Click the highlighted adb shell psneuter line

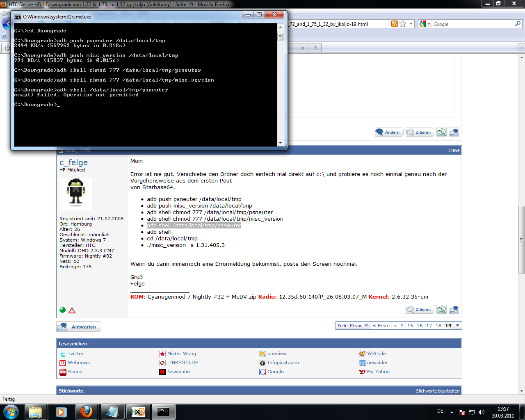194,226
